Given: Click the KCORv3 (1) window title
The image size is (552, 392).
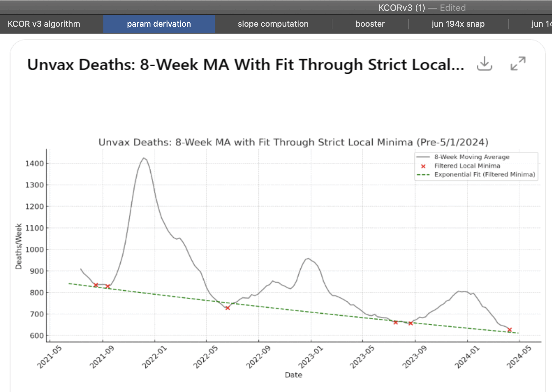Looking at the screenshot, I should tap(401, 8).
